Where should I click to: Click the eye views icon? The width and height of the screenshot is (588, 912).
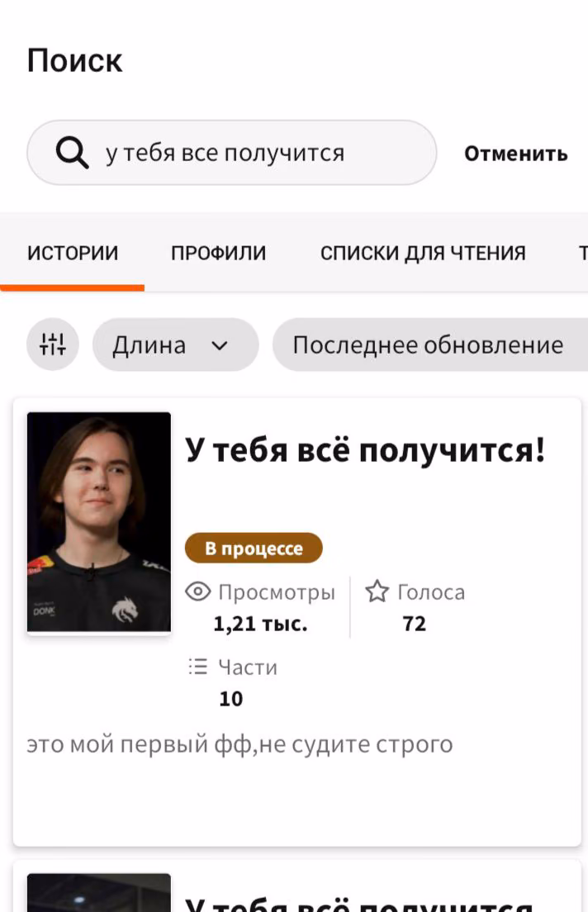(x=197, y=591)
